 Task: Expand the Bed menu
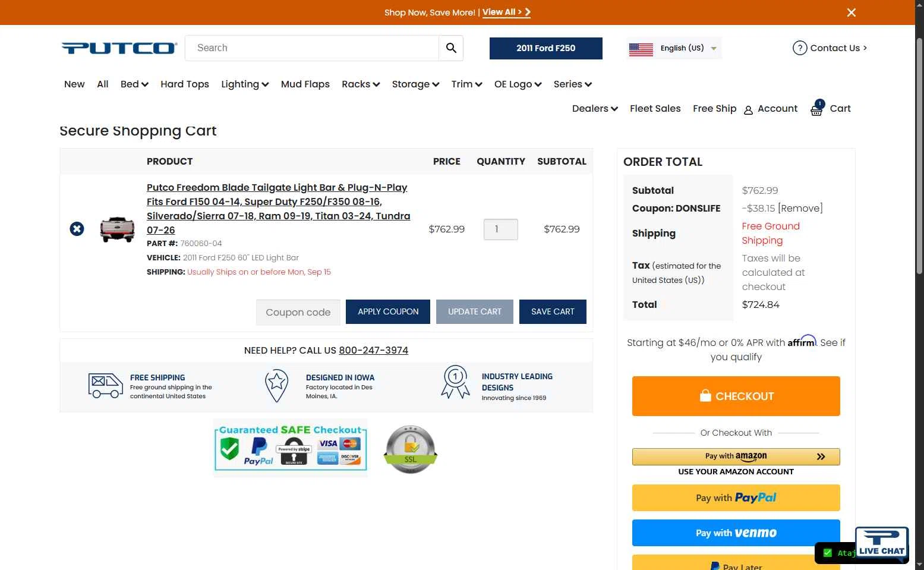pyautogui.click(x=134, y=84)
